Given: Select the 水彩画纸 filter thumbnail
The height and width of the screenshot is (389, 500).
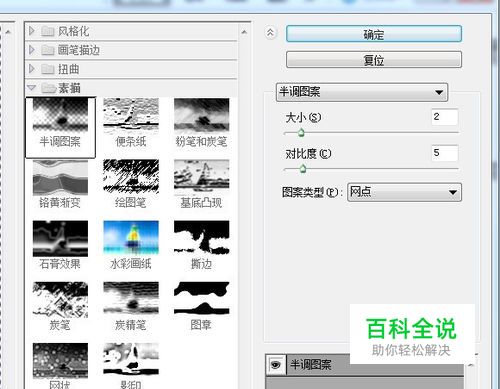Looking at the screenshot, I should [131, 238].
